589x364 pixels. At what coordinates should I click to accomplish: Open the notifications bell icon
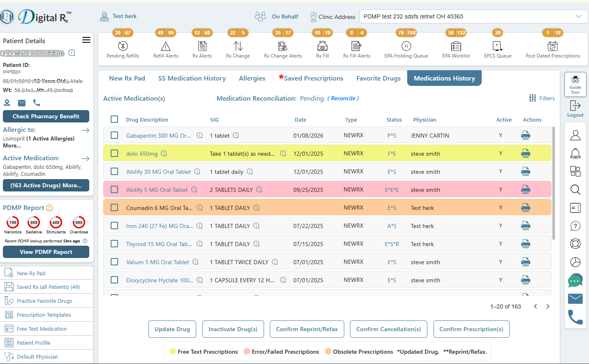click(575, 154)
